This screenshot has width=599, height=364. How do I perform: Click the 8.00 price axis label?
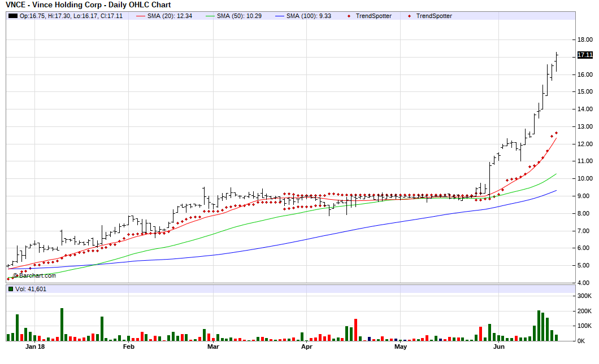(585, 214)
